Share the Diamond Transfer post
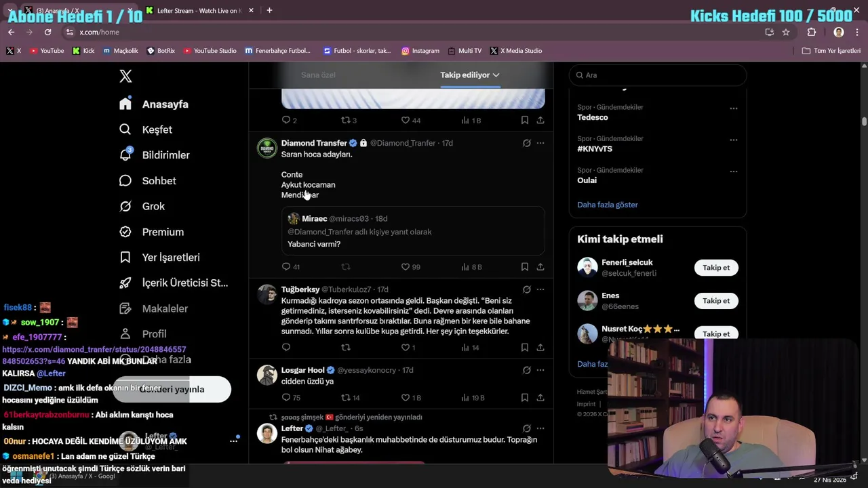This screenshot has width=868, height=488. tap(540, 267)
